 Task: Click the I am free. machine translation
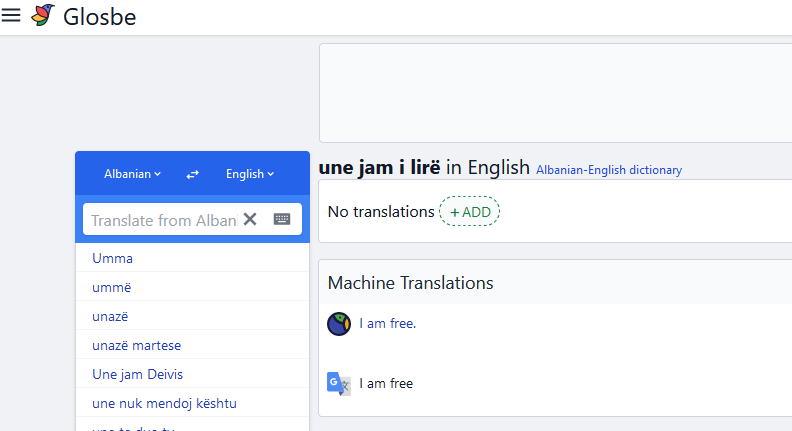[387, 323]
